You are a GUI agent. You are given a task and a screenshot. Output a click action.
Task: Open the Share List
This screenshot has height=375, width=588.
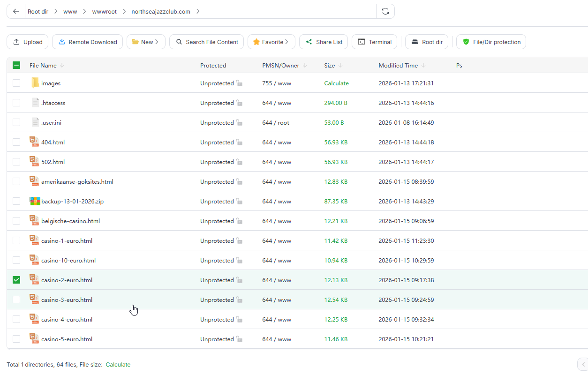click(324, 42)
